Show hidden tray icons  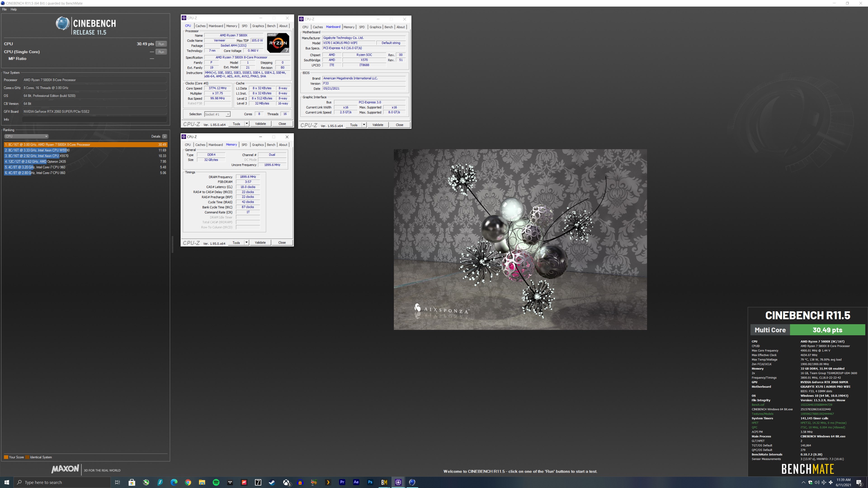point(804,482)
